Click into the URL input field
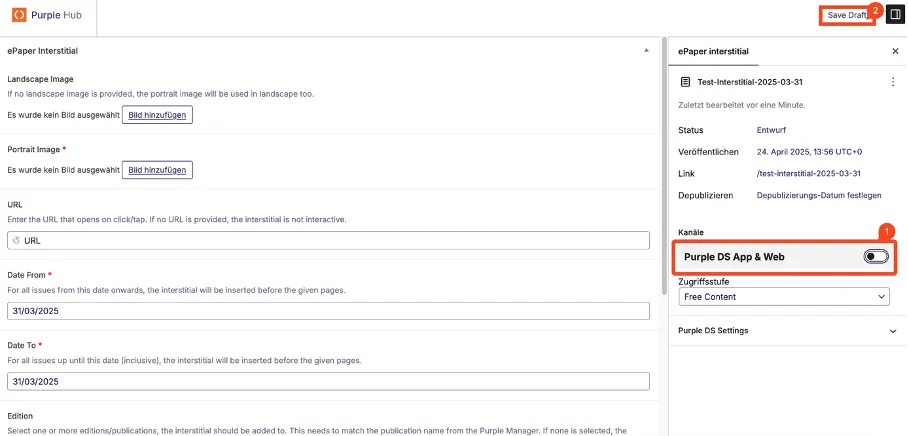Viewport: 908px width, 436px height. [328, 241]
